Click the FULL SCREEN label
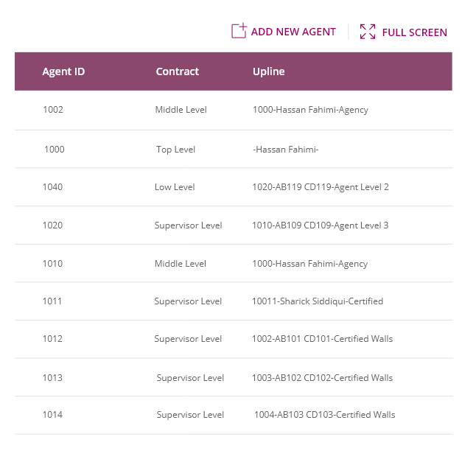Viewport: 476px width, 476px height. 414,32
